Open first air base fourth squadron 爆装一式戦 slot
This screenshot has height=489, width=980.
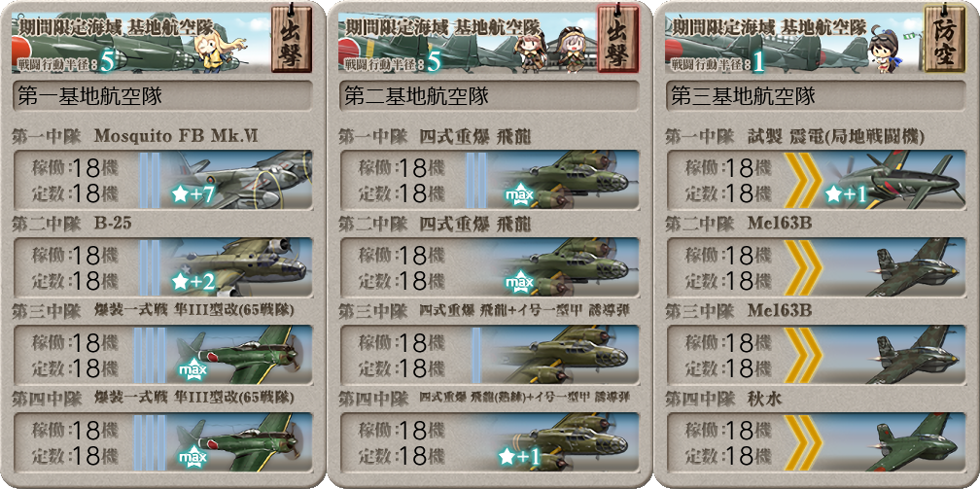point(162,442)
